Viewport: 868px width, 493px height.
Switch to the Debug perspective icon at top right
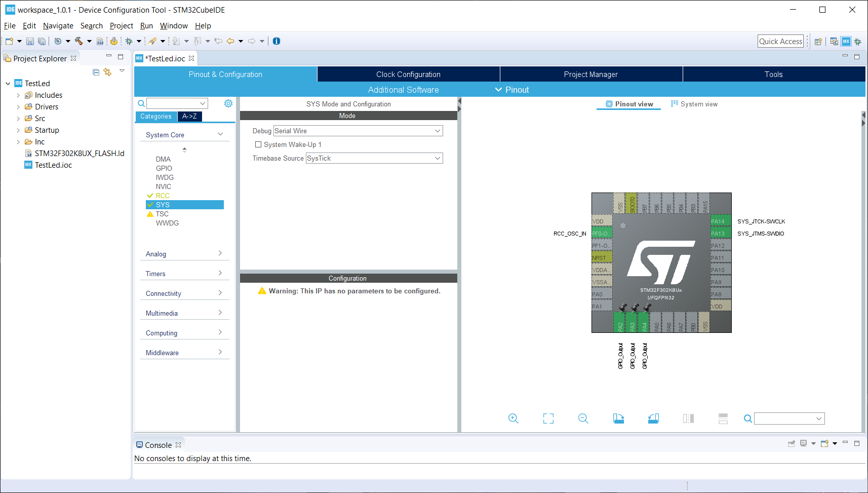[858, 42]
